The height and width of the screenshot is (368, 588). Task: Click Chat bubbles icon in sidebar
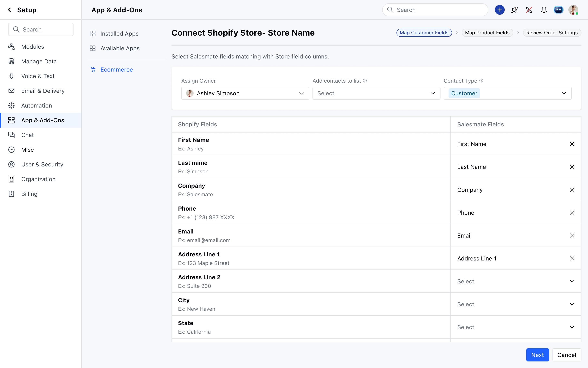click(x=11, y=135)
